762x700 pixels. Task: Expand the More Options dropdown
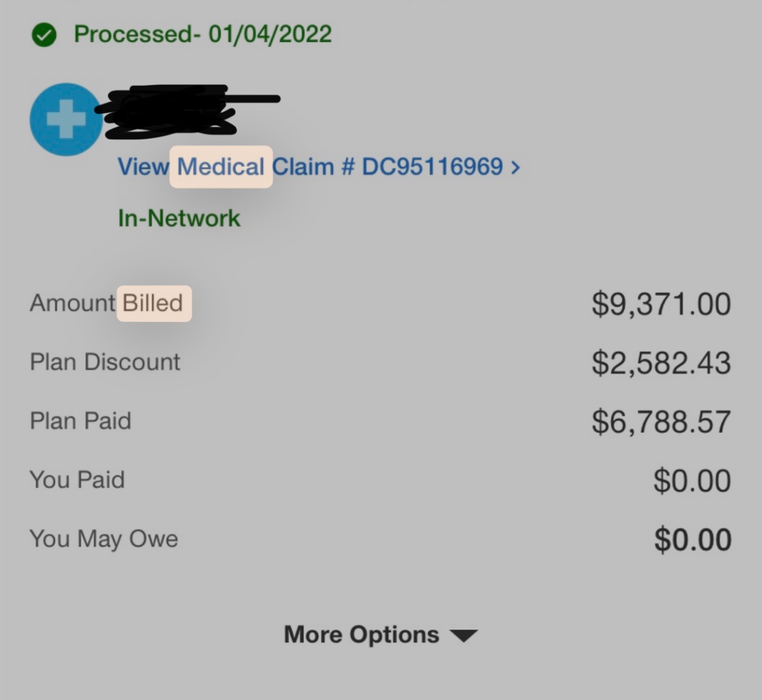click(x=381, y=634)
